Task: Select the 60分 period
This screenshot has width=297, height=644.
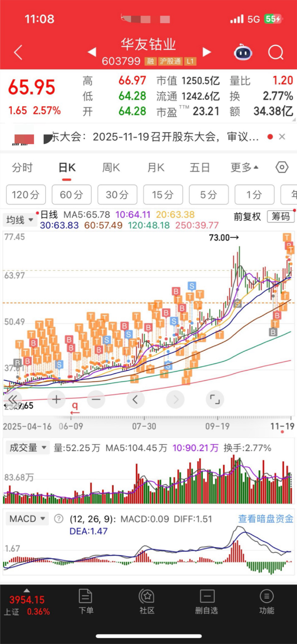Action: (72, 194)
